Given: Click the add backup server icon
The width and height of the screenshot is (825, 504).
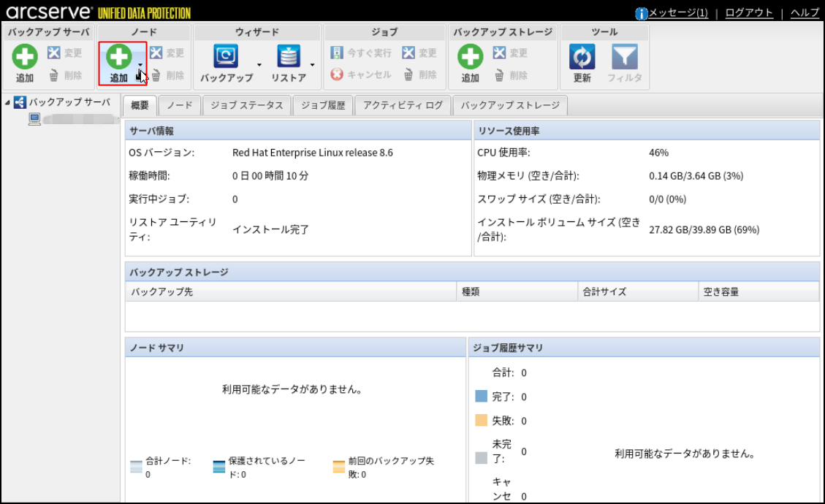Looking at the screenshot, I should (25, 57).
